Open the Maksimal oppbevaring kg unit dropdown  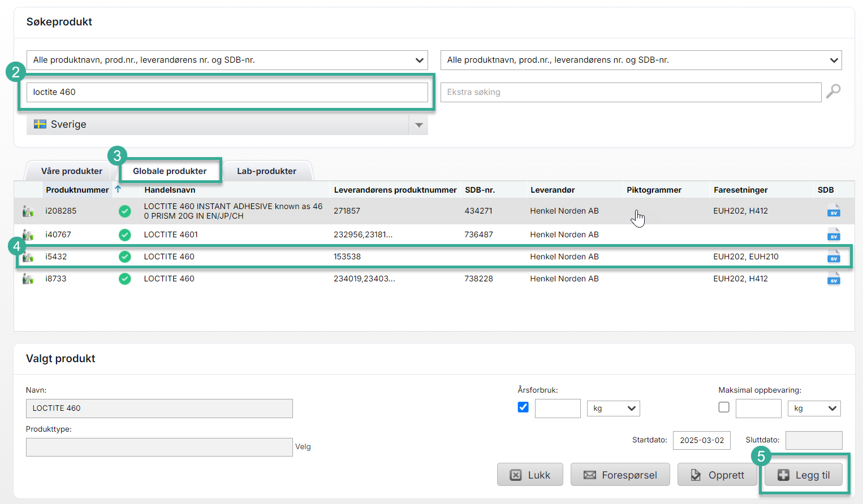814,409
